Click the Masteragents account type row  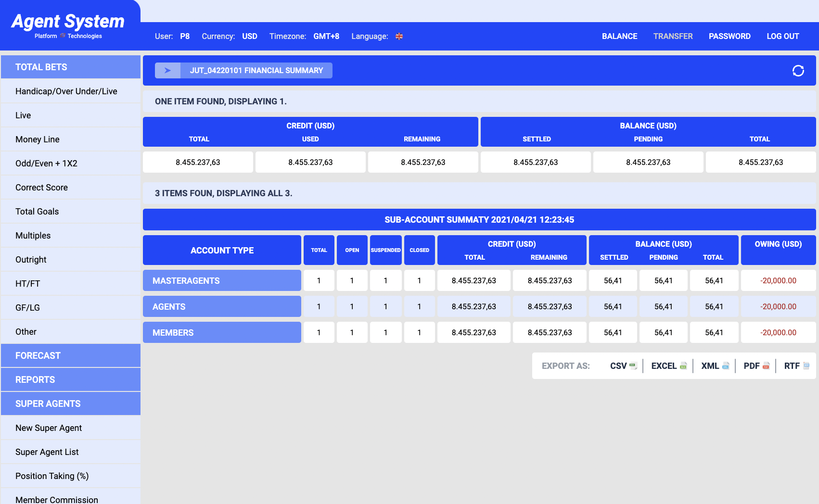(222, 281)
